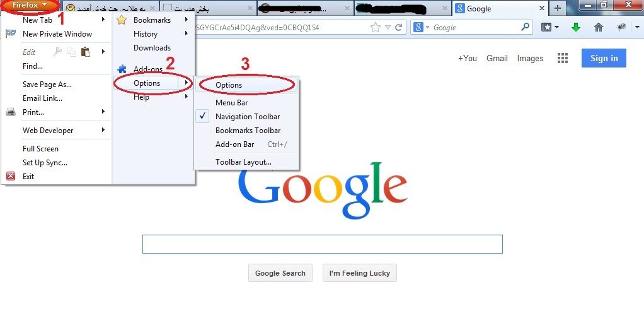Go to the Home page icon
Image resolution: width=644 pixels, height=311 pixels.
pyautogui.click(x=599, y=28)
